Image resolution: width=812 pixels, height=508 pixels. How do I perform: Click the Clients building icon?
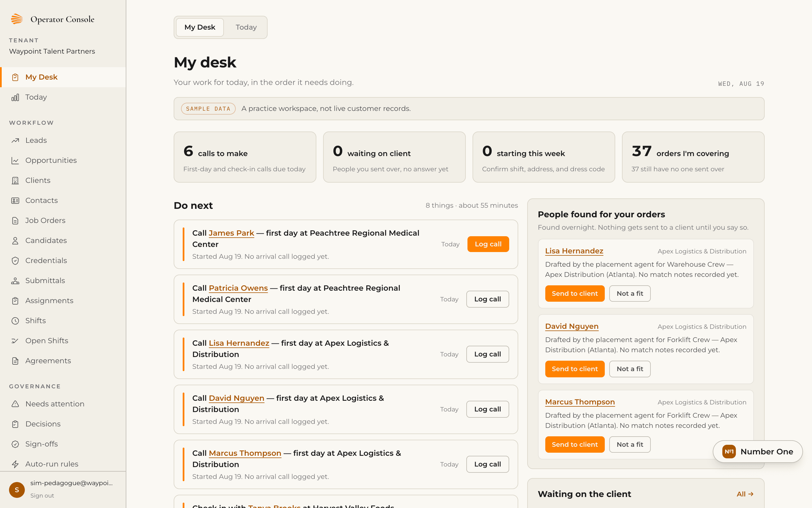point(15,180)
